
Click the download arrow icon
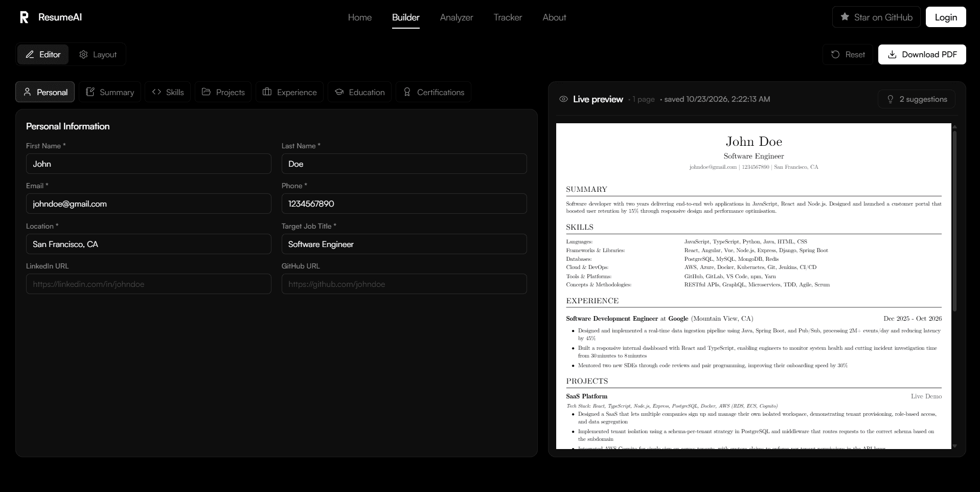pos(892,54)
